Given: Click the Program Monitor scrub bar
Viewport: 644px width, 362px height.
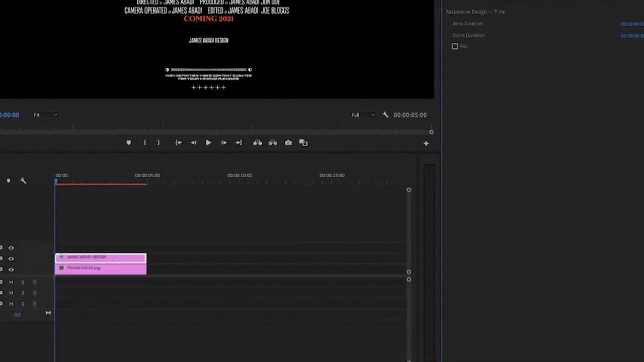Looking at the screenshot, I should tap(215, 127).
